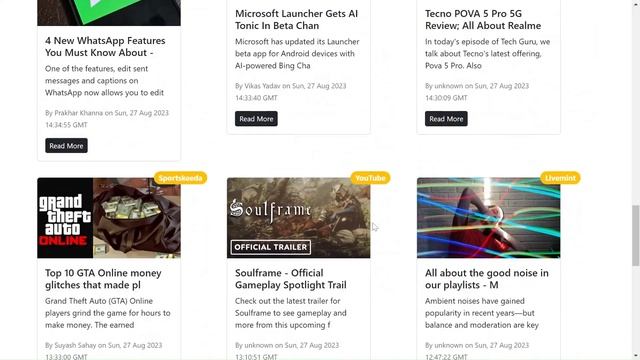Viewport: 640px width, 360px height.
Task: Click summary 'Check out the latest trailer for Soulframe'
Action: (291, 313)
